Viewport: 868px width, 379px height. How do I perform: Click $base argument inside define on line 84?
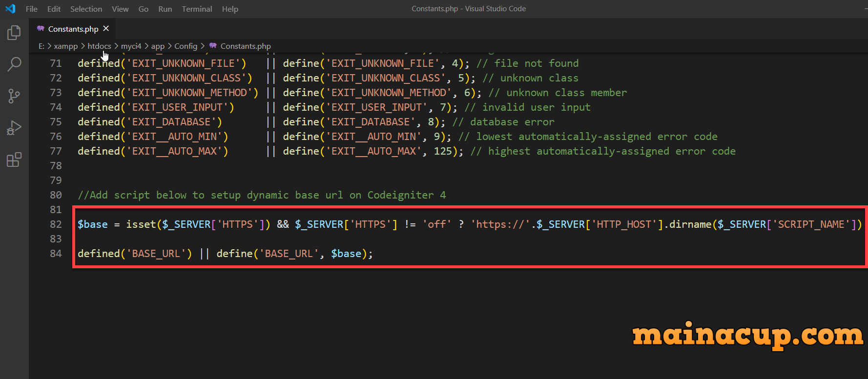point(346,254)
